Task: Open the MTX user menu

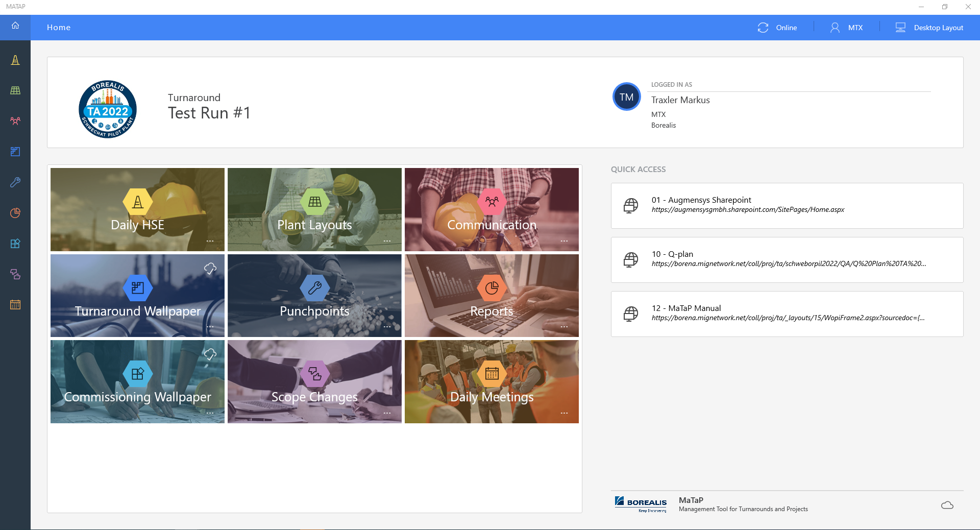Action: coord(846,28)
